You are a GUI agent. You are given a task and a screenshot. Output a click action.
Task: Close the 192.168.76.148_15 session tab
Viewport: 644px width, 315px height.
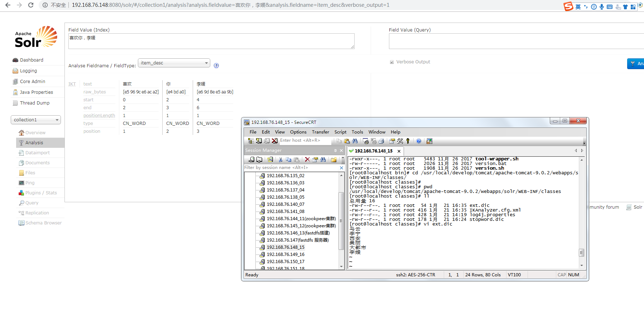(399, 151)
